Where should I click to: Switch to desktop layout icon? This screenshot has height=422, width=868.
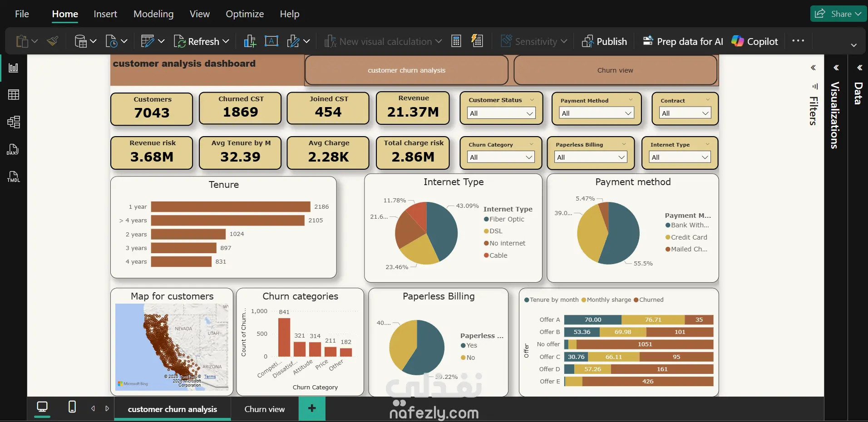(42, 407)
